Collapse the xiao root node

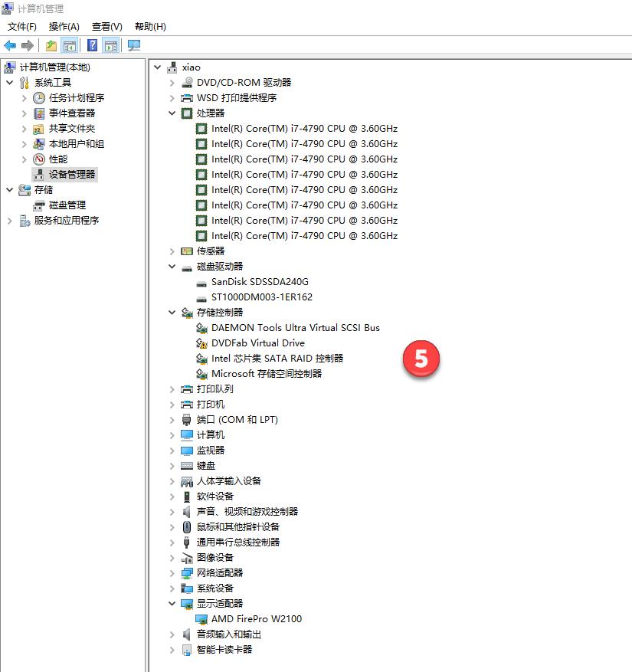coord(158,67)
